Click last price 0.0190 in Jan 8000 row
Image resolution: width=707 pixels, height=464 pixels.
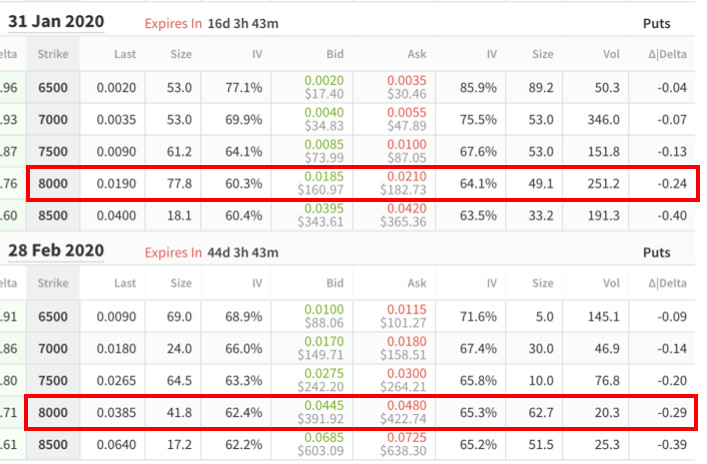click(x=116, y=184)
